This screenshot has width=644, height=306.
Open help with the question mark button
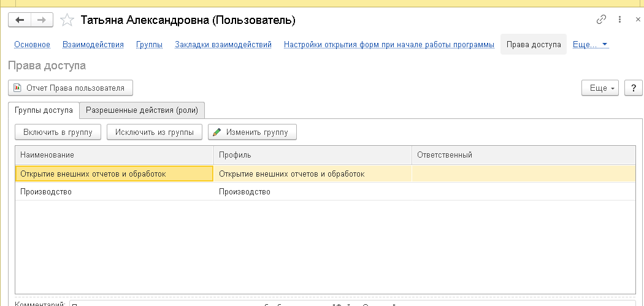pos(633,88)
